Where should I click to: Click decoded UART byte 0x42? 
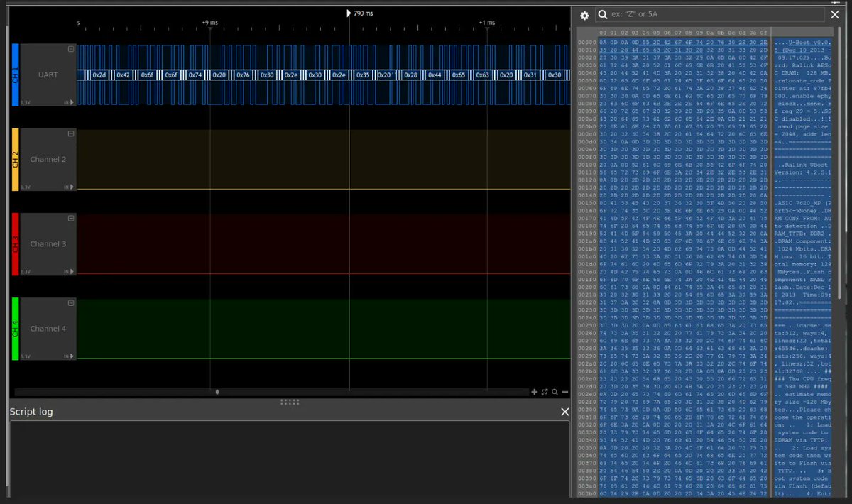click(x=124, y=75)
